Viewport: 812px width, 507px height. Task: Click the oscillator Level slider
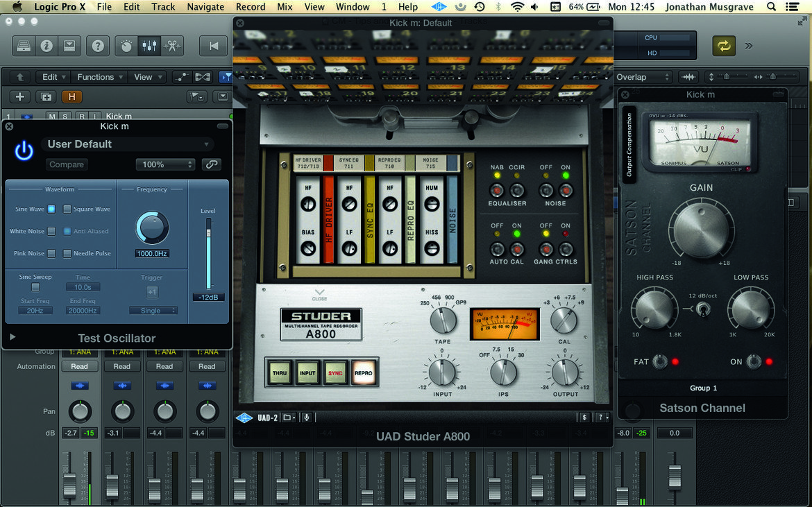pyautogui.click(x=209, y=254)
